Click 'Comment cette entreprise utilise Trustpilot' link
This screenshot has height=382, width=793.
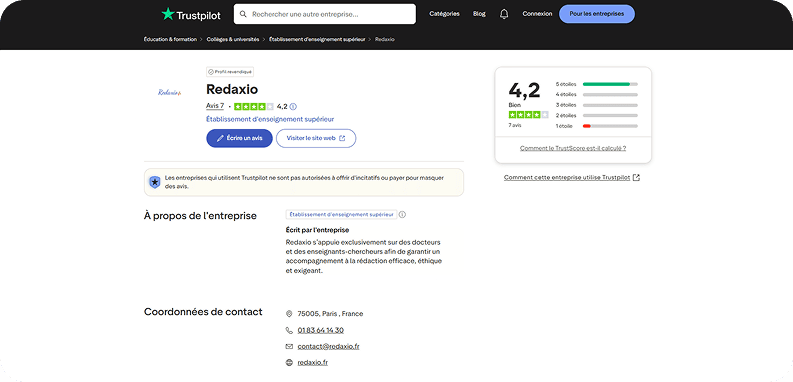point(567,178)
